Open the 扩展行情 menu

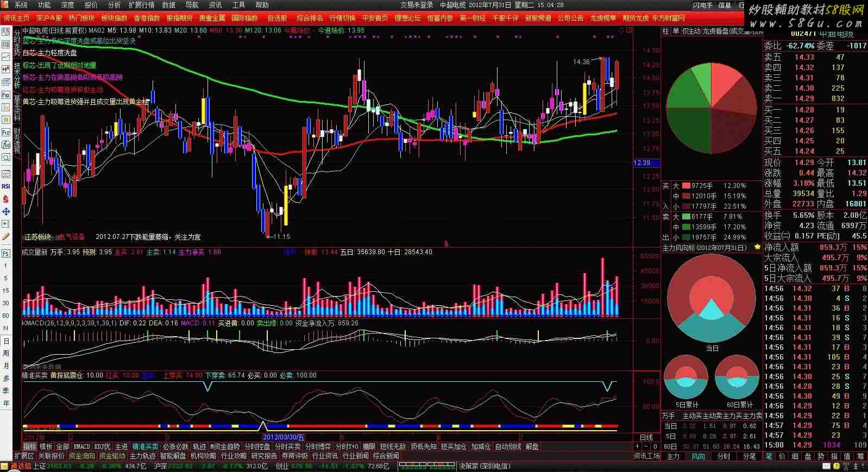tap(141, 5)
